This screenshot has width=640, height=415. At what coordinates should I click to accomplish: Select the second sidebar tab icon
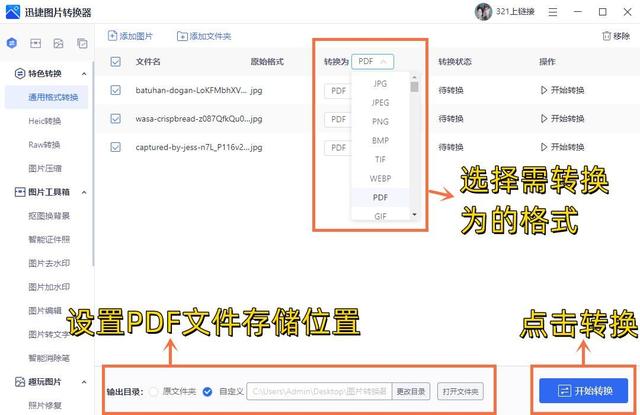36,43
